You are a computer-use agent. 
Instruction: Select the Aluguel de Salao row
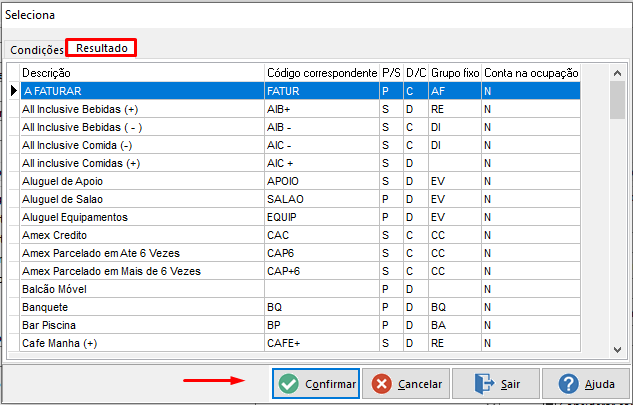[x=300, y=199]
